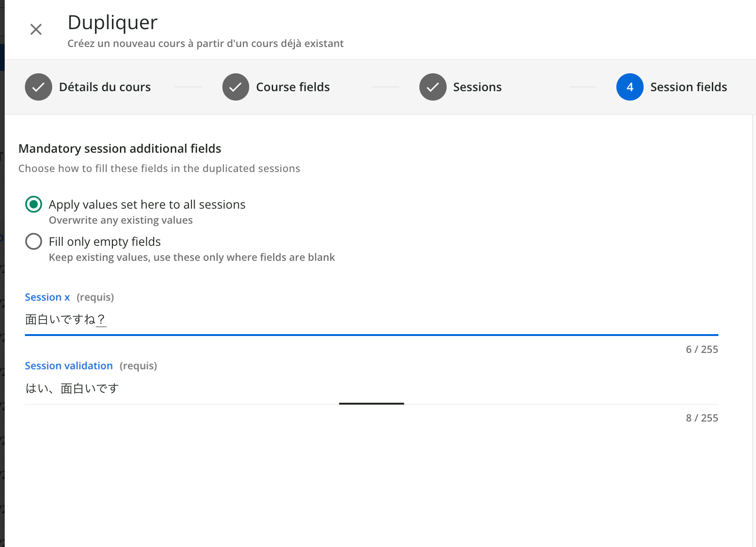Click the 'Keep existing values' description text

(x=192, y=257)
